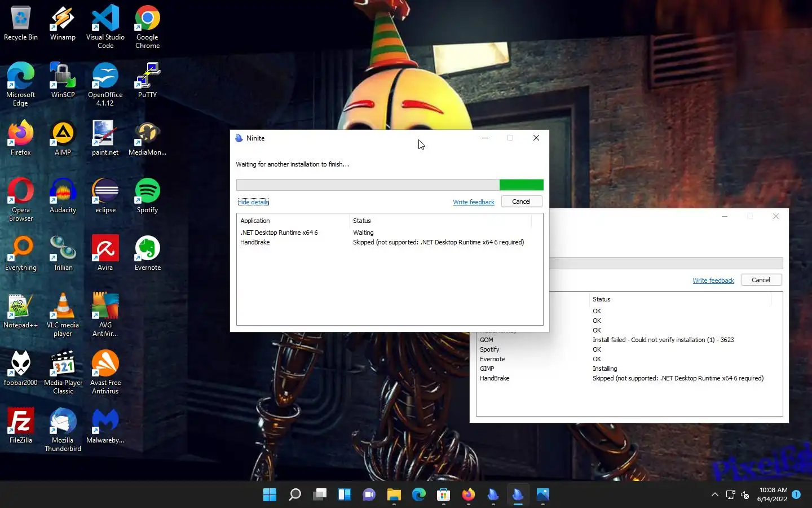Open File Explorer from taskbar

394,495
